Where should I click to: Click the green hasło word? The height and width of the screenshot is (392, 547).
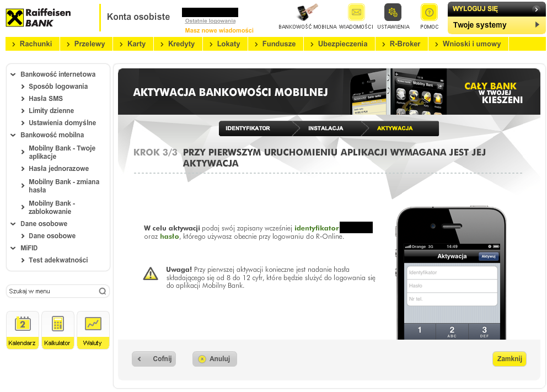coord(169,237)
